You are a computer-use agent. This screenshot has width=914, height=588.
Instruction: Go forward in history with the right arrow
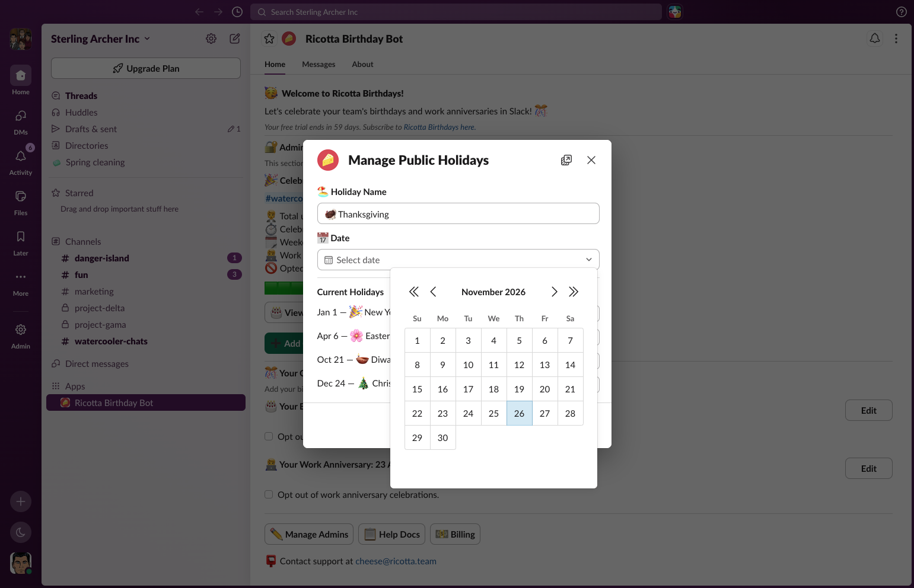(218, 12)
